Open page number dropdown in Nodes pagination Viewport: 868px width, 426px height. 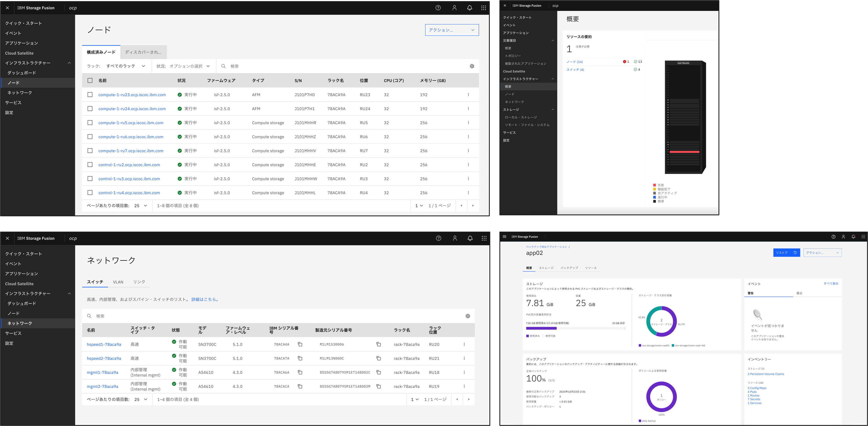pyautogui.click(x=419, y=205)
